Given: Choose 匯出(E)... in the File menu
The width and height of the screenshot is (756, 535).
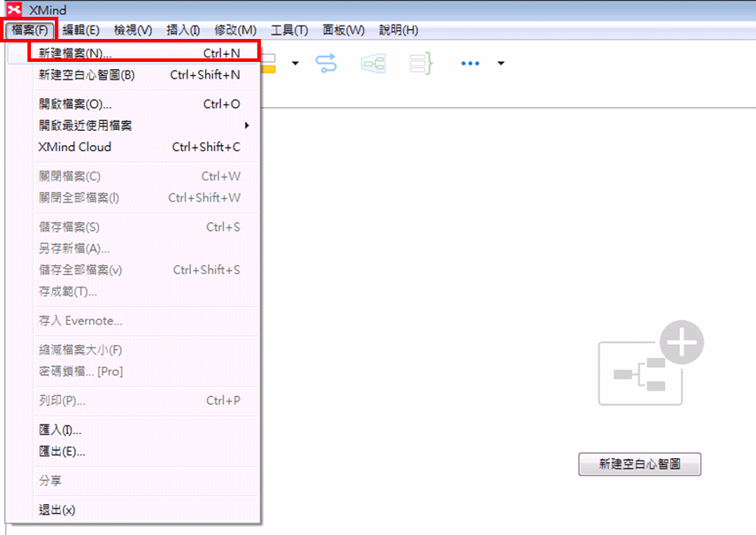Looking at the screenshot, I should (x=62, y=452).
